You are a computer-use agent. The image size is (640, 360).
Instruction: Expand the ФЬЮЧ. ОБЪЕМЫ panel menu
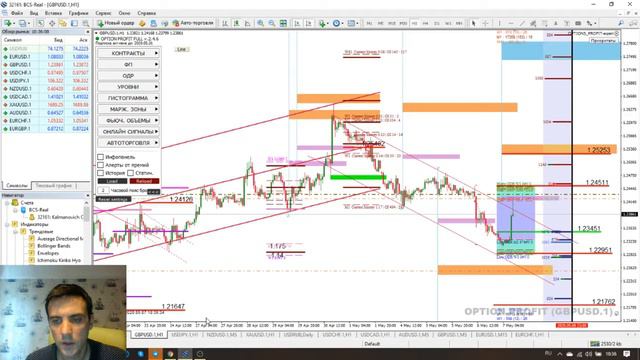[128, 120]
